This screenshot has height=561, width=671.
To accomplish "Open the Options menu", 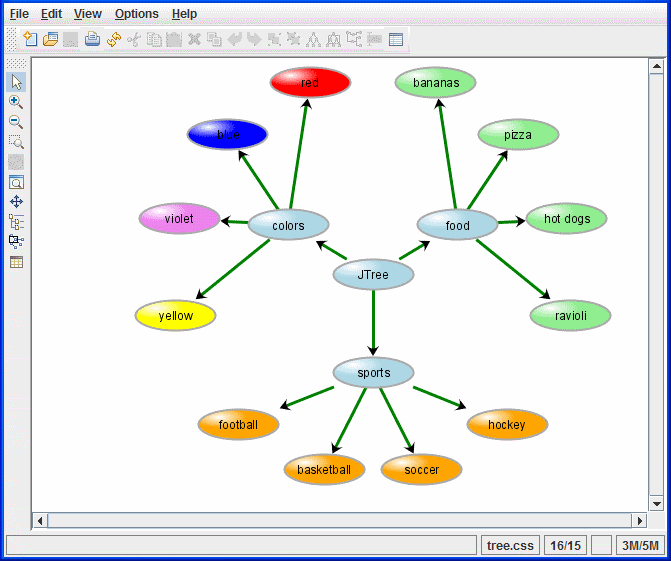I will coord(136,14).
